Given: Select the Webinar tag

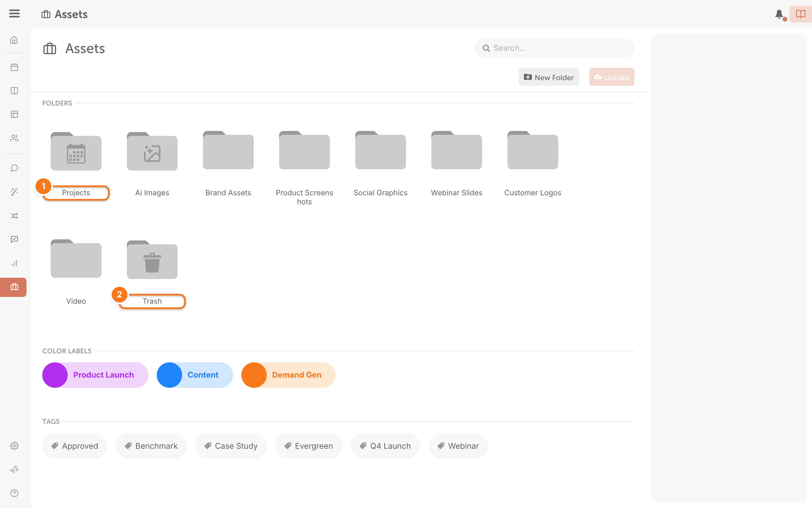Looking at the screenshot, I should tap(458, 446).
